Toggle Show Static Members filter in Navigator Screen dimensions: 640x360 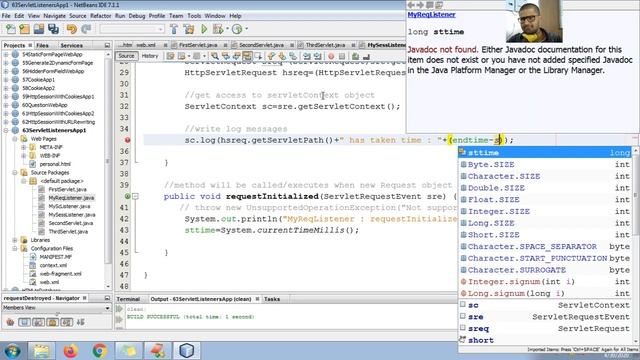click(x=38, y=322)
